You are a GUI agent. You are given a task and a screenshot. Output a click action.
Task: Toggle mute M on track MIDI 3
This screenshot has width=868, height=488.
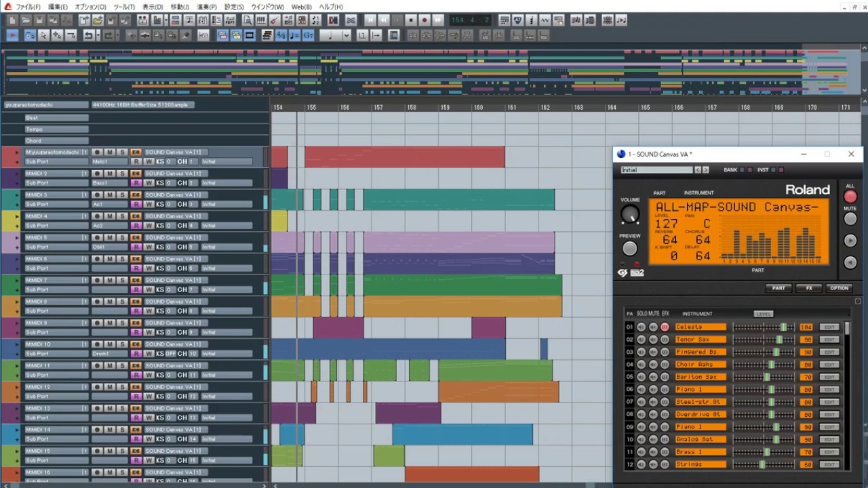pos(109,195)
